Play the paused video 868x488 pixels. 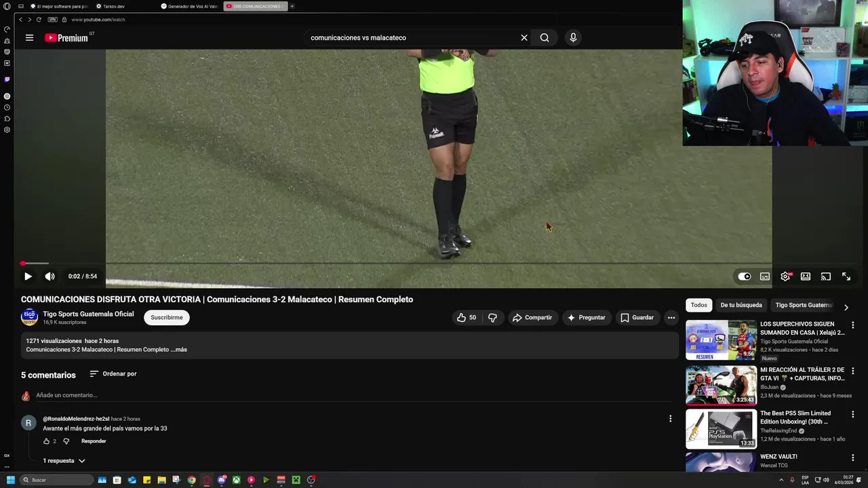28,277
